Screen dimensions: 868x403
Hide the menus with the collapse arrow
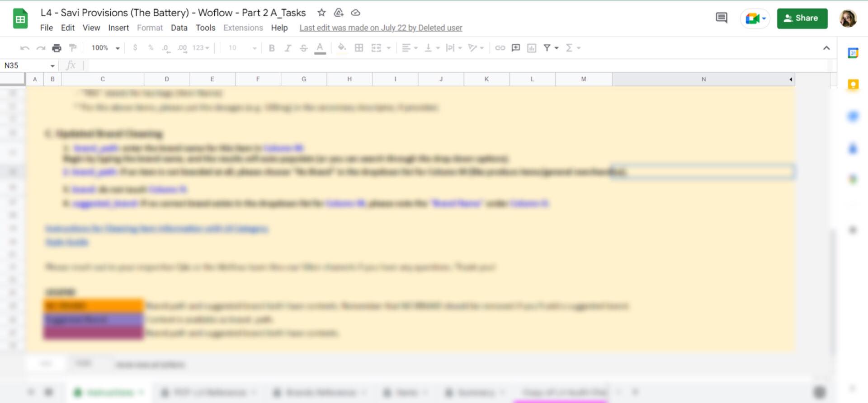(826, 48)
